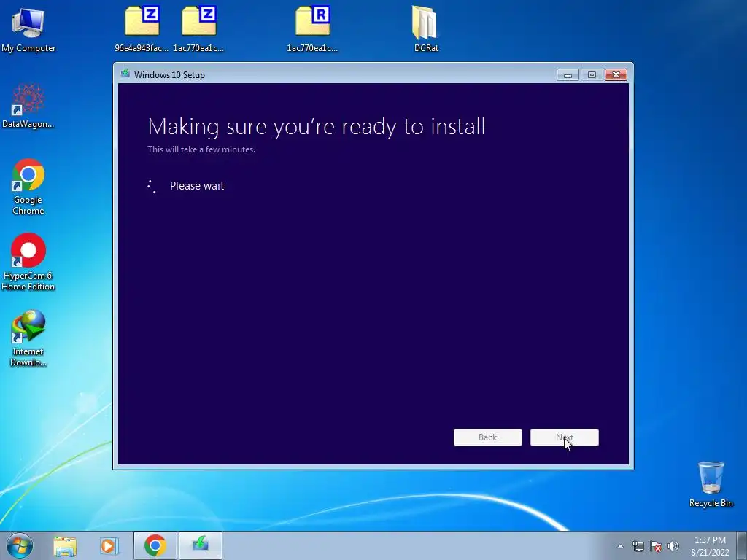Maximize the Windows 10 Setup window
747x560 pixels.
[x=592, y=75]
